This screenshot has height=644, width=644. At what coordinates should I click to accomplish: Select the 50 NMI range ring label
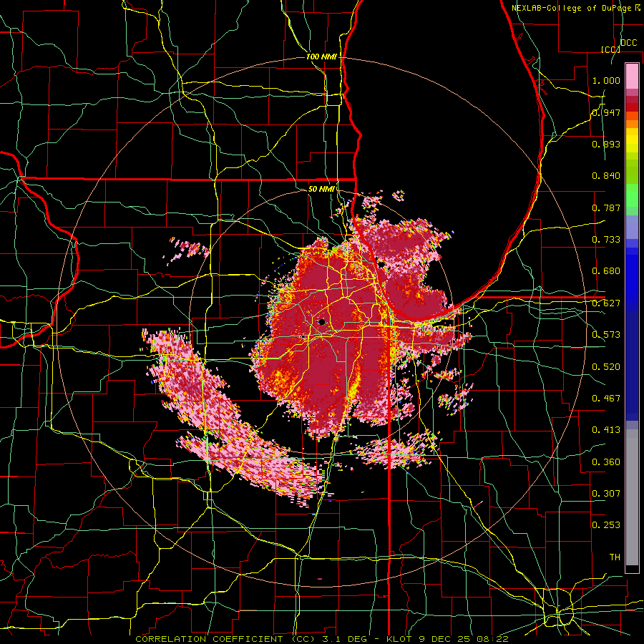point(321,189)
